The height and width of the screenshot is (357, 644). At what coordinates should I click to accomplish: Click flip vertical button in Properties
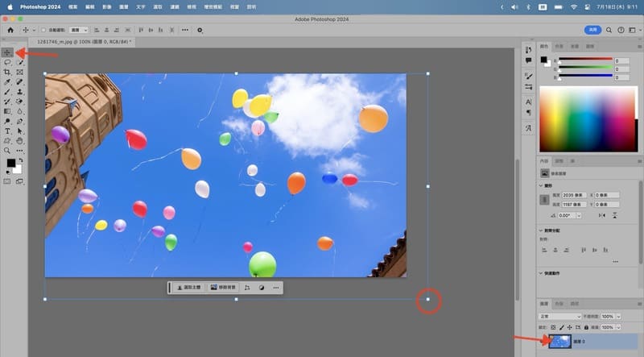coord(615,215)
